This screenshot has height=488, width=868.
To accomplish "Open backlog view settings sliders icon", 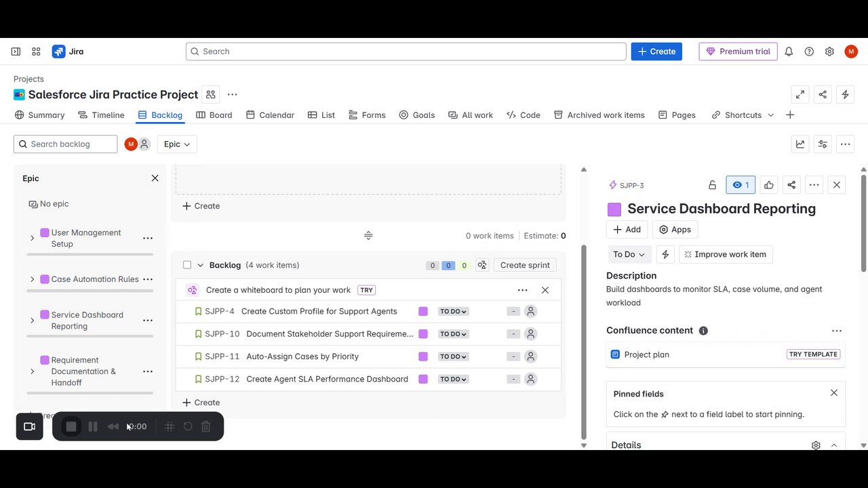I will (823, 144).
